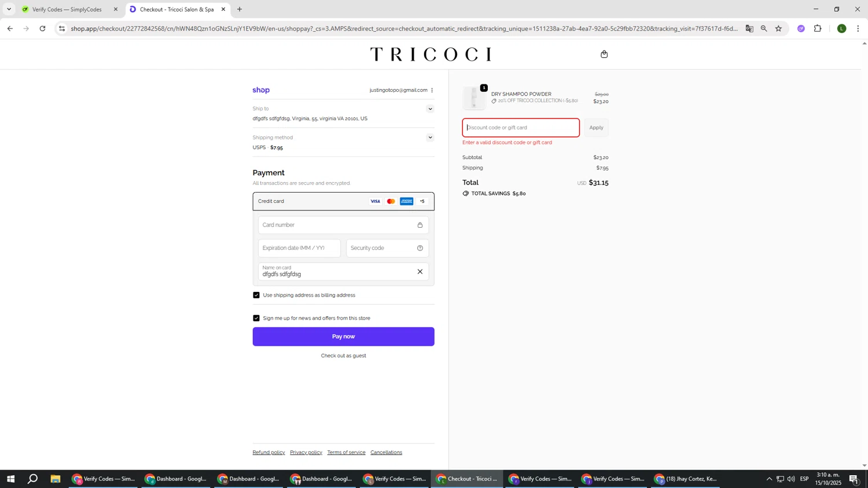Focus the Expiration date field
This screenshot has width=868, height=488.
click(299, 248)
